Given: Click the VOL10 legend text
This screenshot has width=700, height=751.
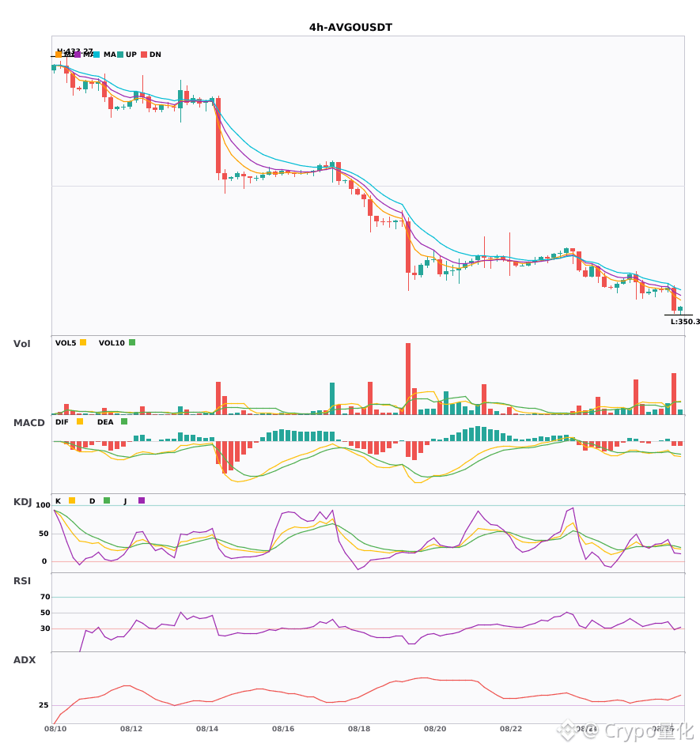Looking at the screenshot, I should tap(112, 343).
